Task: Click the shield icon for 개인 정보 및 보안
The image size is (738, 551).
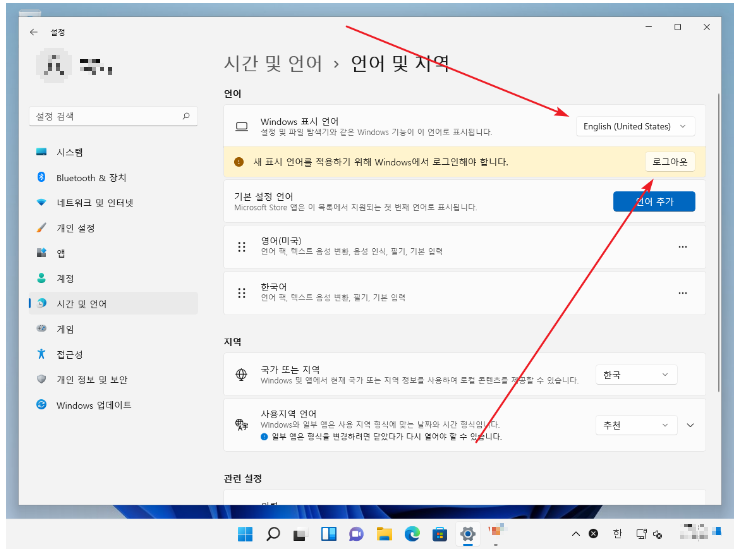Action: 41,379
